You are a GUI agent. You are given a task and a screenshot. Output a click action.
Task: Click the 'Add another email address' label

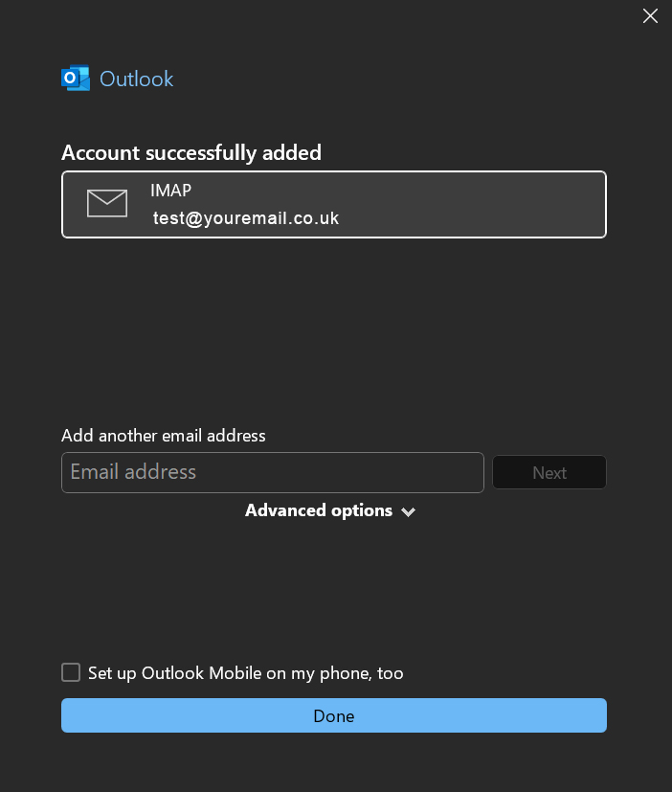[164, 436]
